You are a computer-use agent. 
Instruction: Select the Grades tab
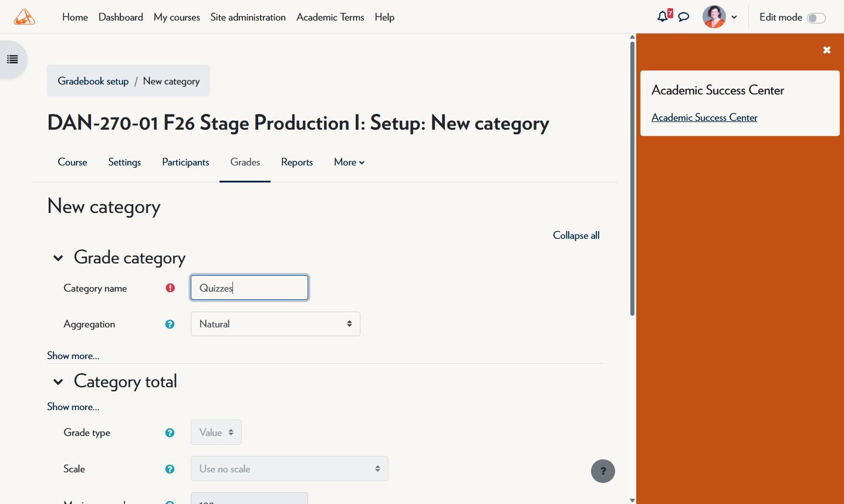point(245,162)
